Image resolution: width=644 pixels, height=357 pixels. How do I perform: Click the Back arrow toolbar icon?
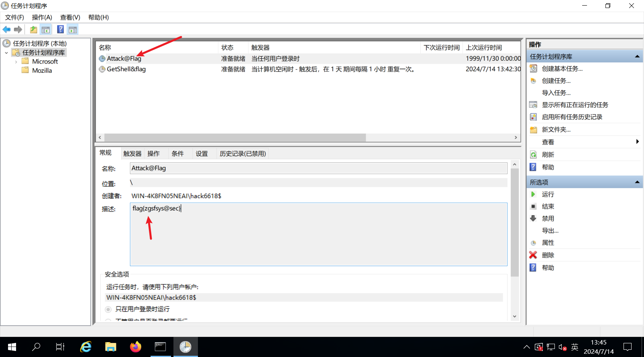click(6, 29)
